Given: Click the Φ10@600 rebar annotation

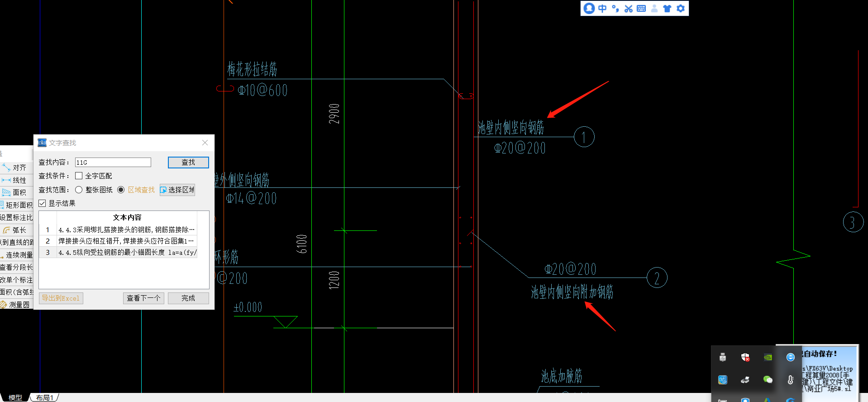Looking at the screenshot, I should [263, 90].
